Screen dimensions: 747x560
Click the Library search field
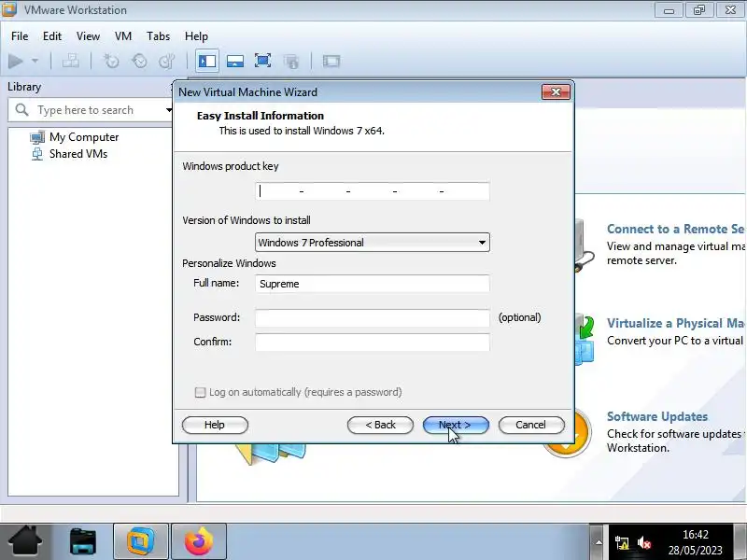pos(91,110)
